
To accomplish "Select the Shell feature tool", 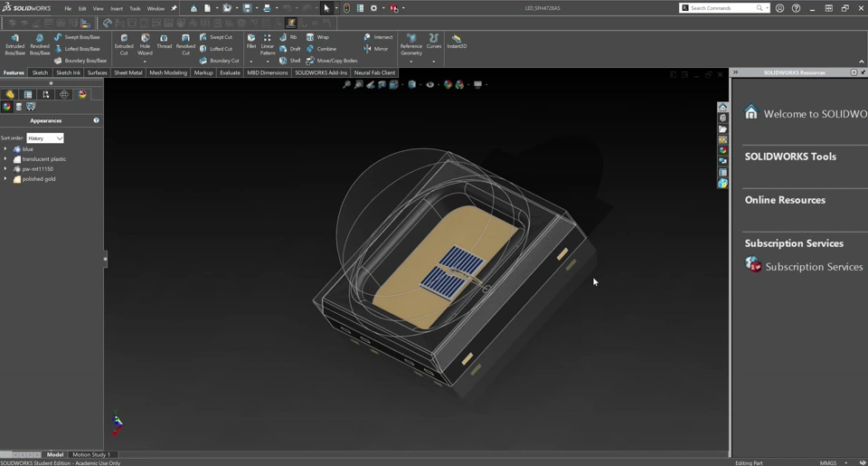I will pyautogui.click(x=289, y=61).
